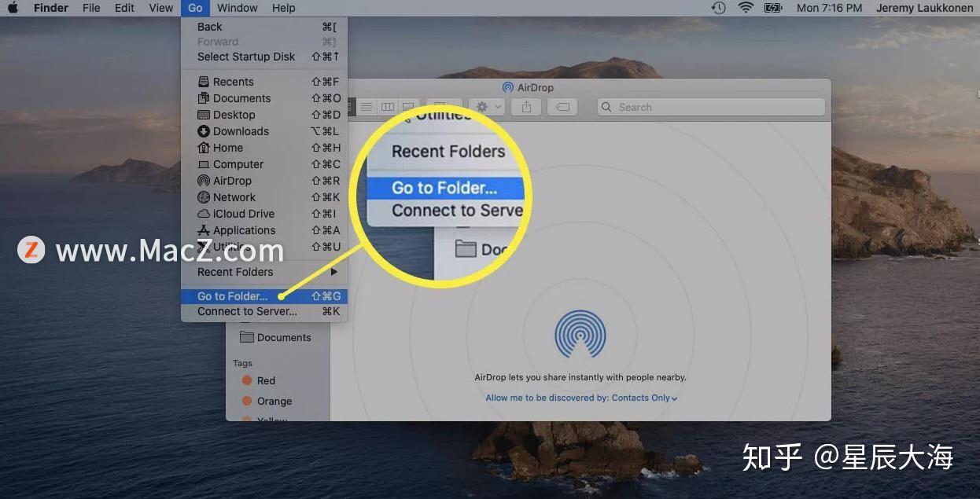Select the Red tag in sidebar
980x499 pixels.
(x=260, y=380)
